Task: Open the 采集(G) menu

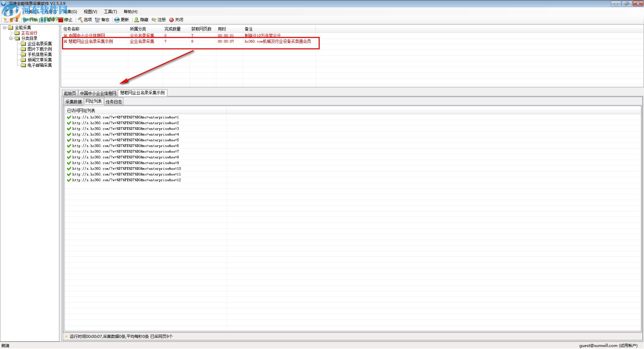Action: pyautogui.click(x=70, y=11)
